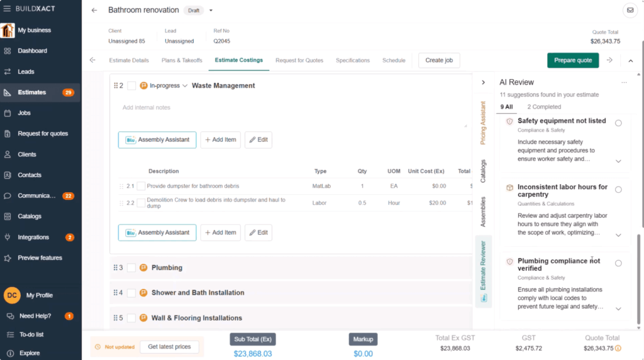Click the Quote Total info icon
Image resolution: width=644 pixels, height=360 pixels.
click(x=618, y=348)
